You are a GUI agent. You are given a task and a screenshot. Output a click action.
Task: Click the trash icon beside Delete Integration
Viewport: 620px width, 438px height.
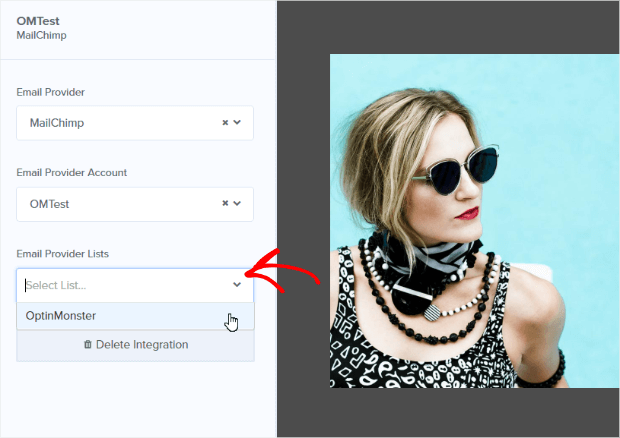click(x=88, y=344)
